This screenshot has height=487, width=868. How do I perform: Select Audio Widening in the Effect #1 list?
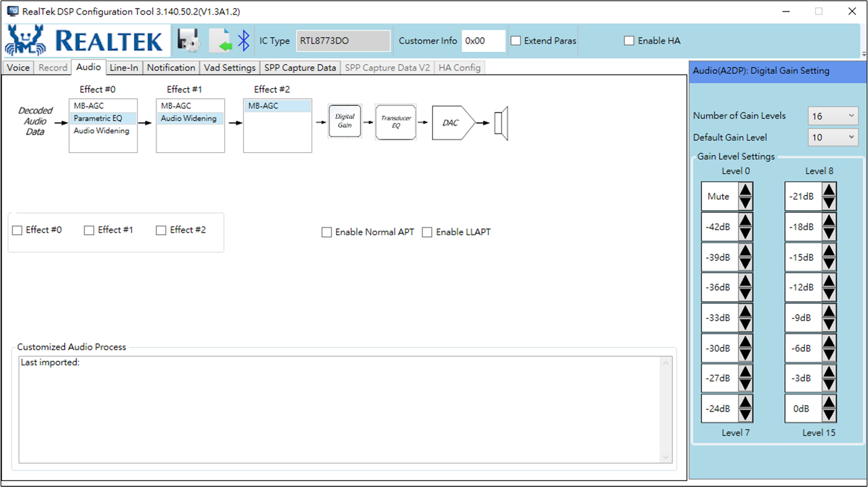tap(190, 118)
